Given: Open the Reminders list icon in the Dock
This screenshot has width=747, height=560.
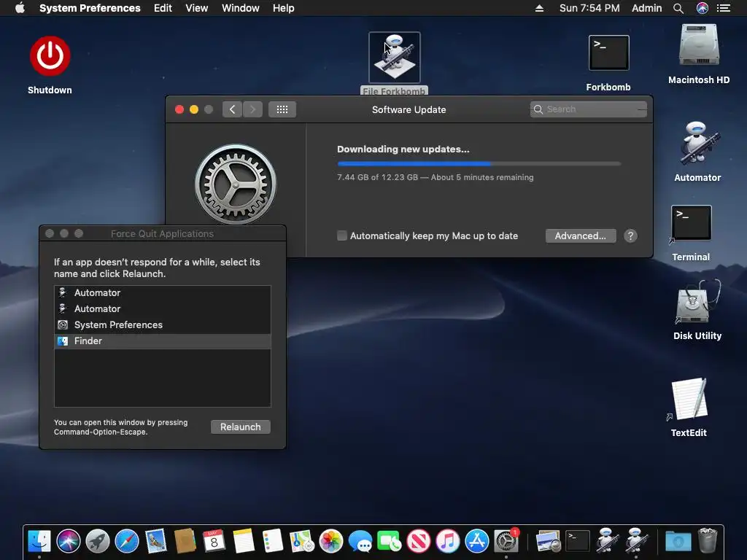Looking at the screenshot, I should click(x=273, y=542).
